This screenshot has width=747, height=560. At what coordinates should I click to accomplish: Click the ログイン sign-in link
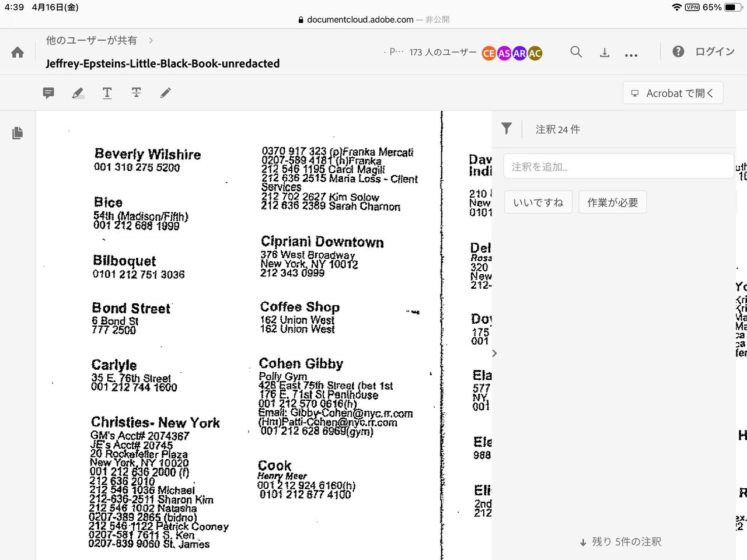(x=715, y=51)
